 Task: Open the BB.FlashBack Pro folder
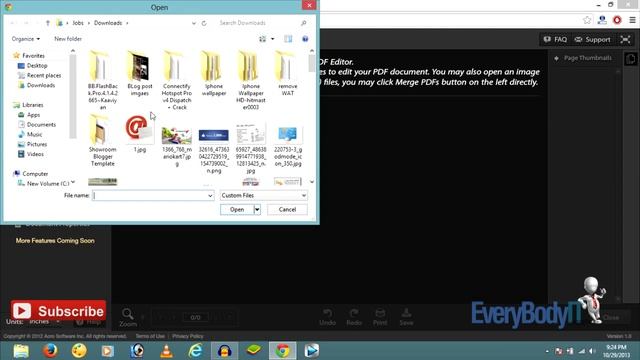102,80
